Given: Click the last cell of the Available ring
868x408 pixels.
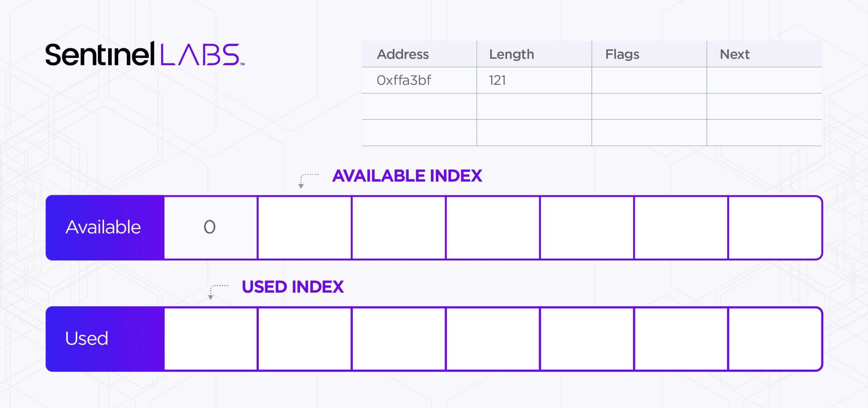Looking at the screenshot, I should tap(775, 227).
